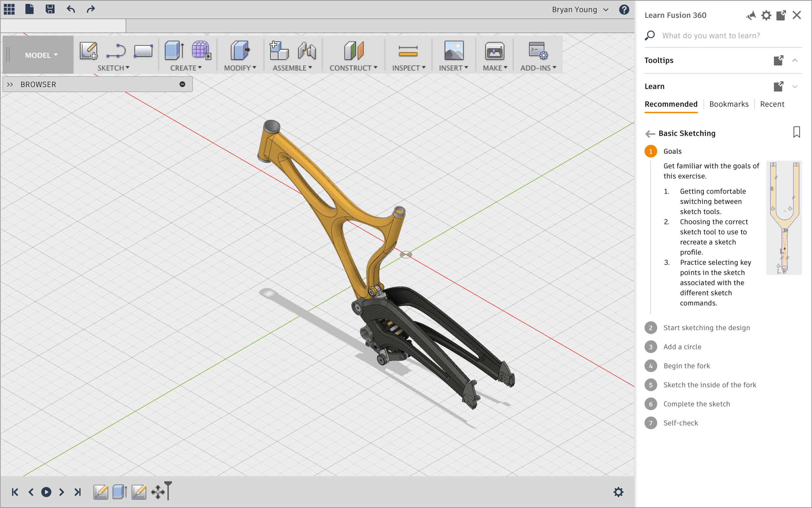Collapse the Tooltips section chevron

[x=794, y=60]
